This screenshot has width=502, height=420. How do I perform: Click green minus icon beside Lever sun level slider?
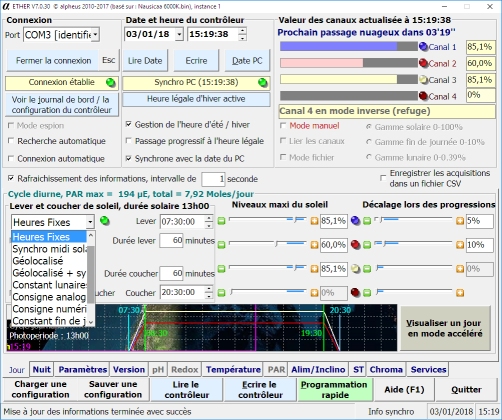(222, 221)
